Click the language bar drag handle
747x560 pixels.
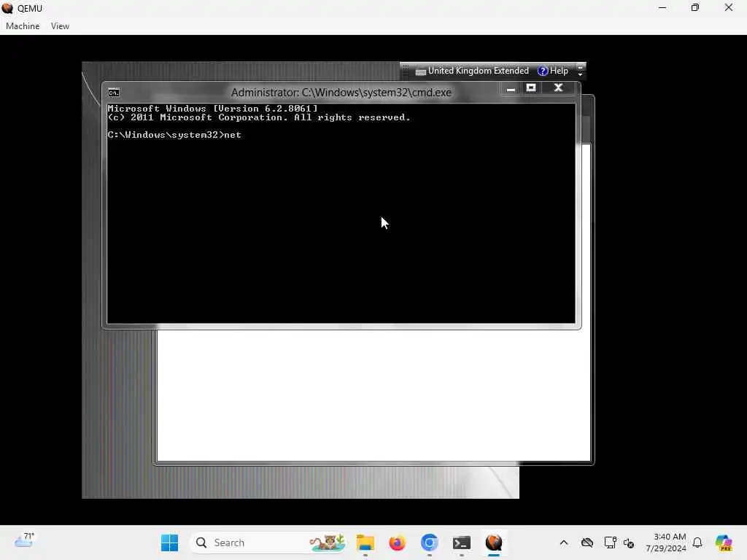click(406, 71)
